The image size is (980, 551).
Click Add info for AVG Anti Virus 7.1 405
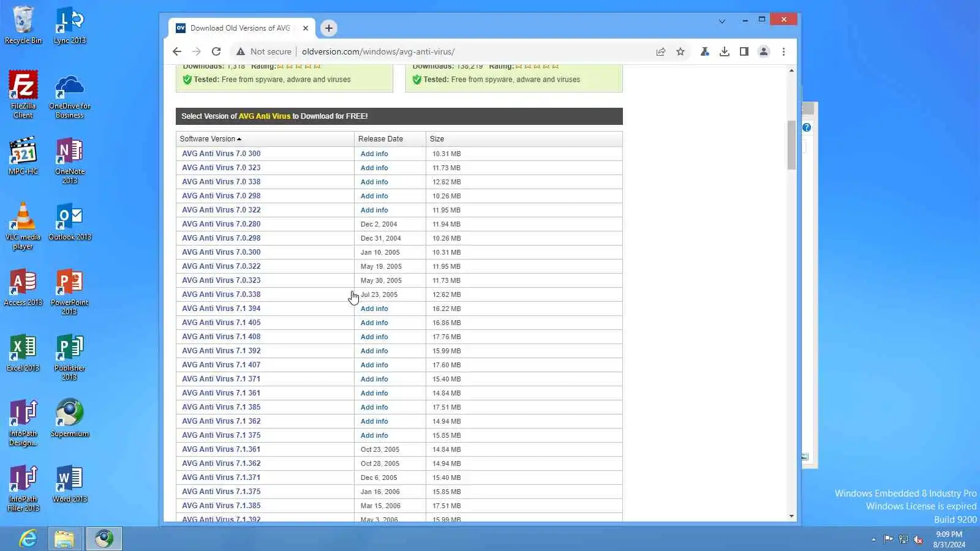374,323
